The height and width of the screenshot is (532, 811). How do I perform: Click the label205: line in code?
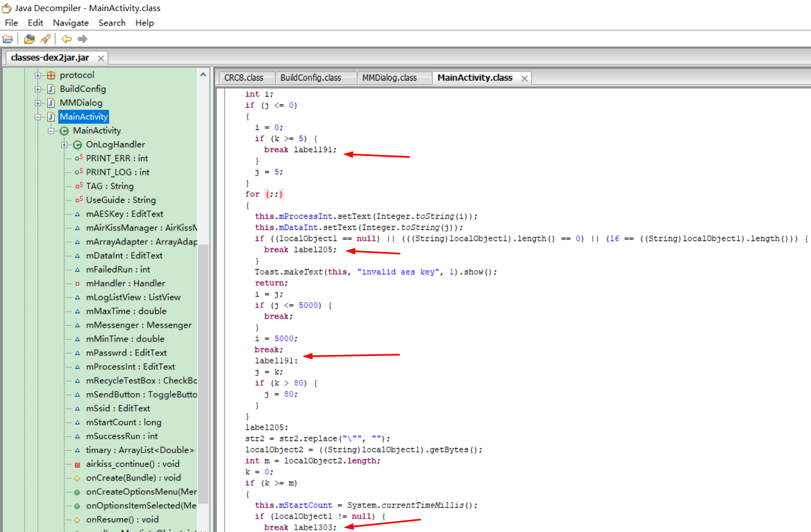point(267,427)
